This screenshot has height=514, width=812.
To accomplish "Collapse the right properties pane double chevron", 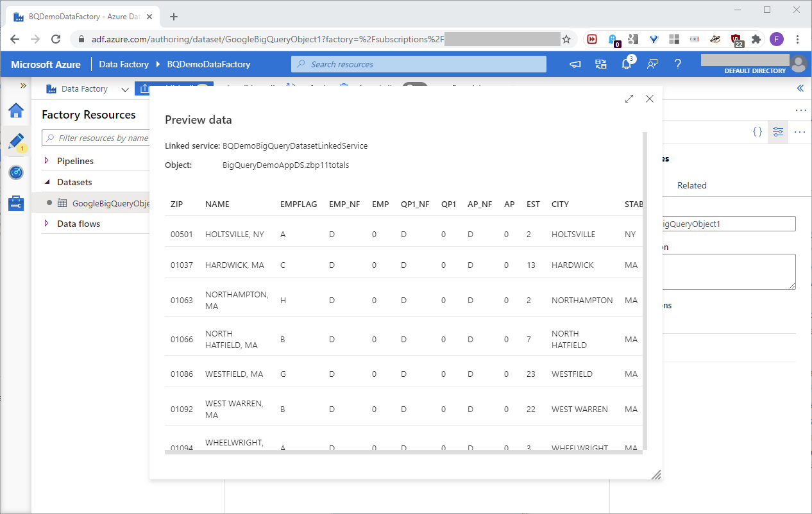I will (x=800, y=88).
